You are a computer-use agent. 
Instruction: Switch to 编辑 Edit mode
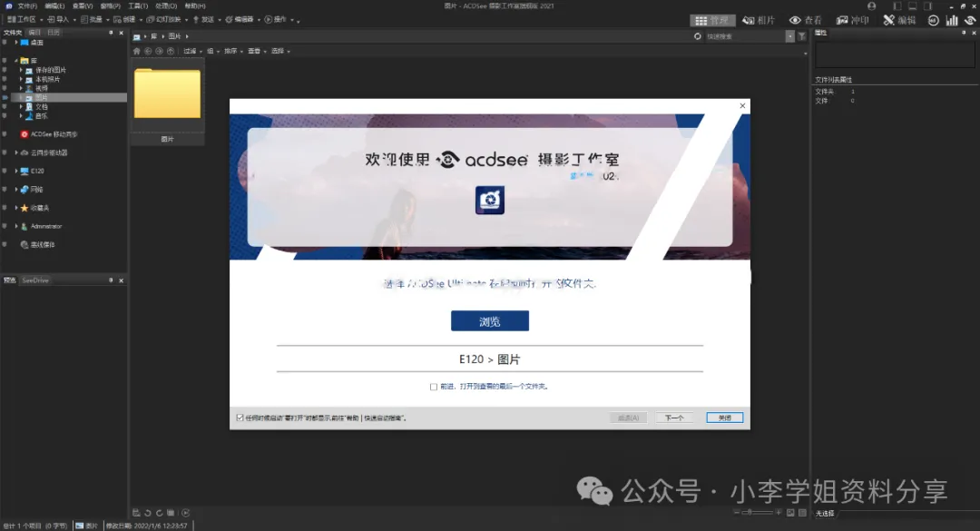899,20
